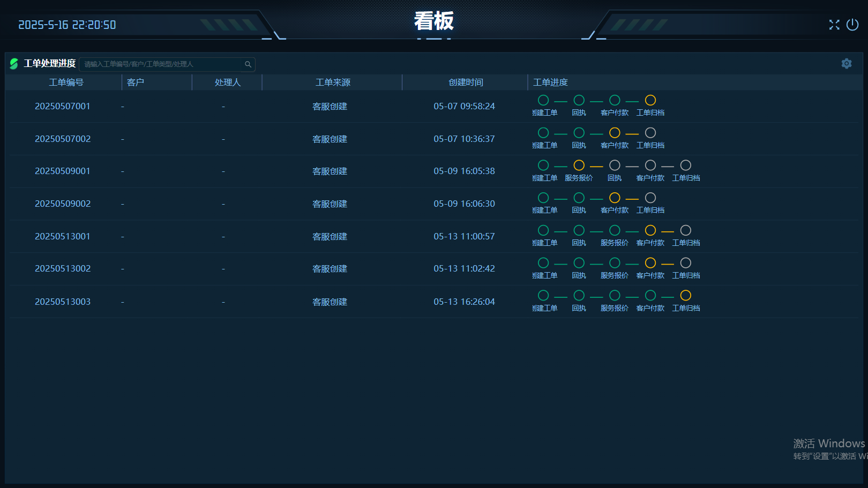Image resolution: width=868 pixels, height=488 pixels.
Task: Click the 工单来源 column header
Action: point(332,82)
